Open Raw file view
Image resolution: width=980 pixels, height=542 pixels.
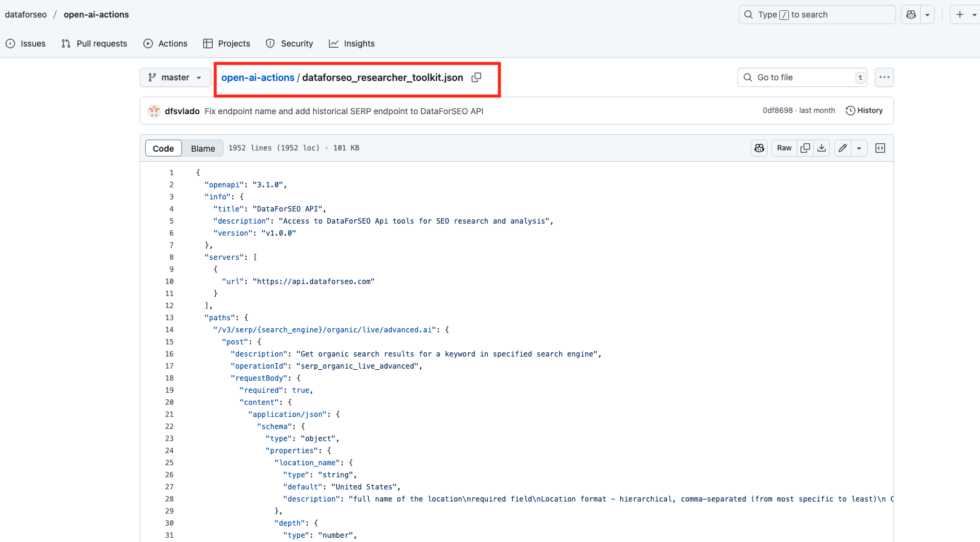point(784,148)
